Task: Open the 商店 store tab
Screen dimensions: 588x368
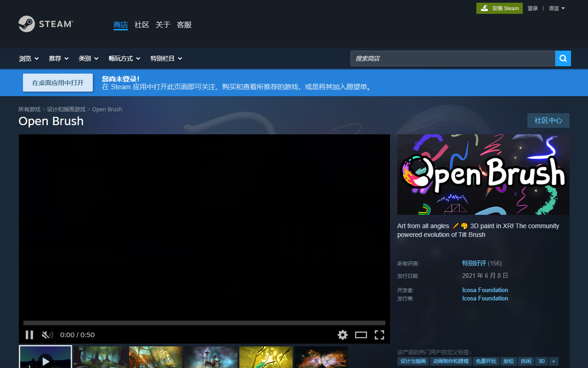Action: (x=121, y=25)
